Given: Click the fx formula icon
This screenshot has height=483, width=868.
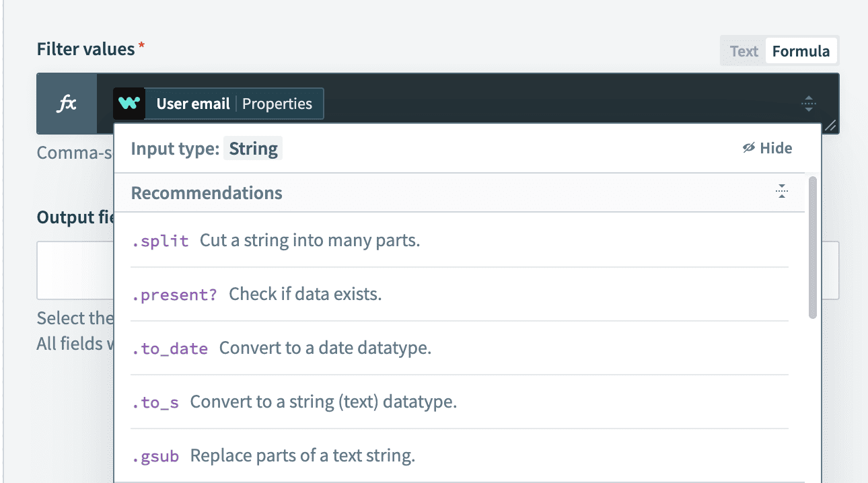Looking at the screenshot, I should pos(66,104).
